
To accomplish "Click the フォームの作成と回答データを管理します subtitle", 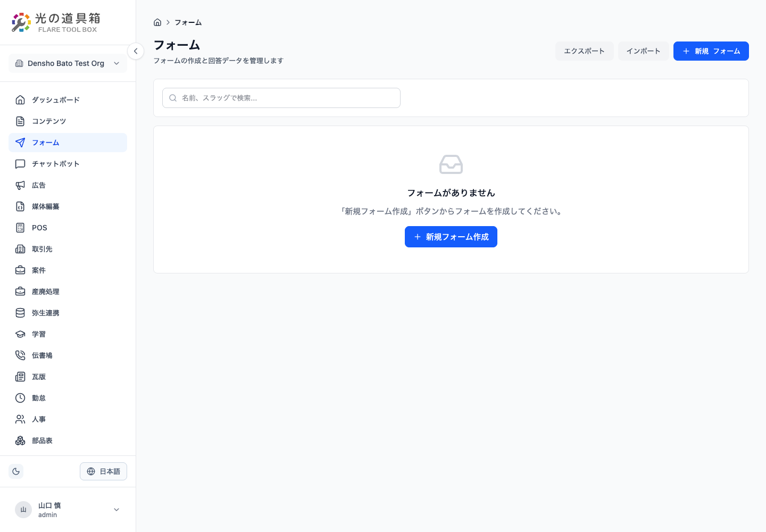I will (x=219, y=61).
